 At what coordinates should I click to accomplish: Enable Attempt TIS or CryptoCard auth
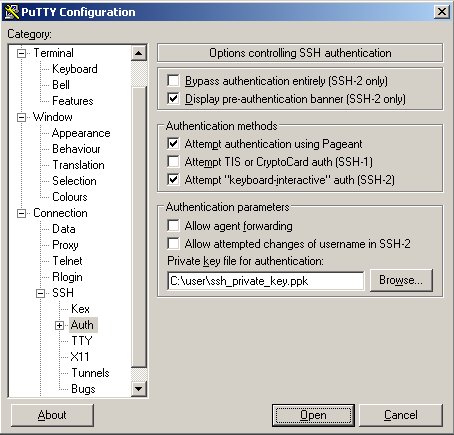[x=173, y=162]
